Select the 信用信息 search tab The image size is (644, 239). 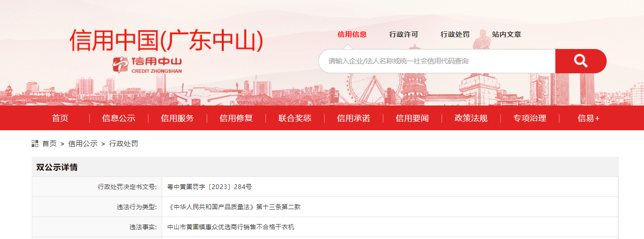pos(352,35)
